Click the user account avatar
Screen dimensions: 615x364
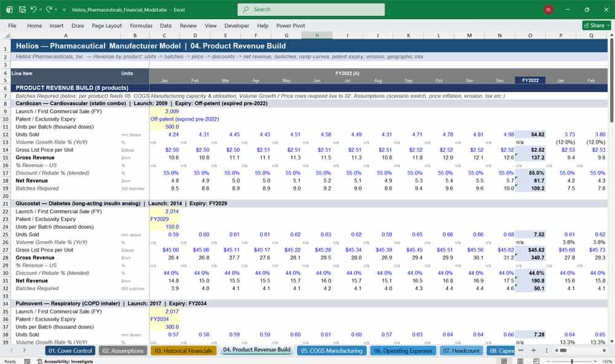pyautogui.click(x=549, y=9)
